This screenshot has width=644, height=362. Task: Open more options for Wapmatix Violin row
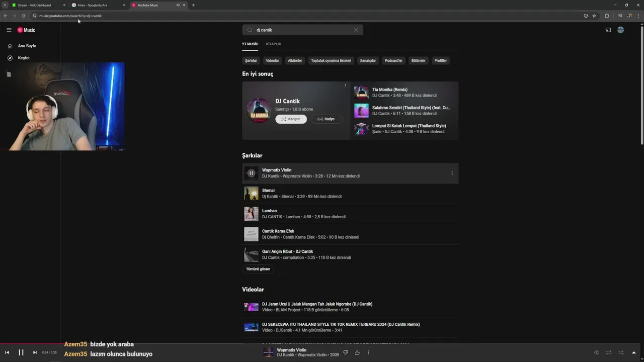pyautogui.click(x=452, y=173)
